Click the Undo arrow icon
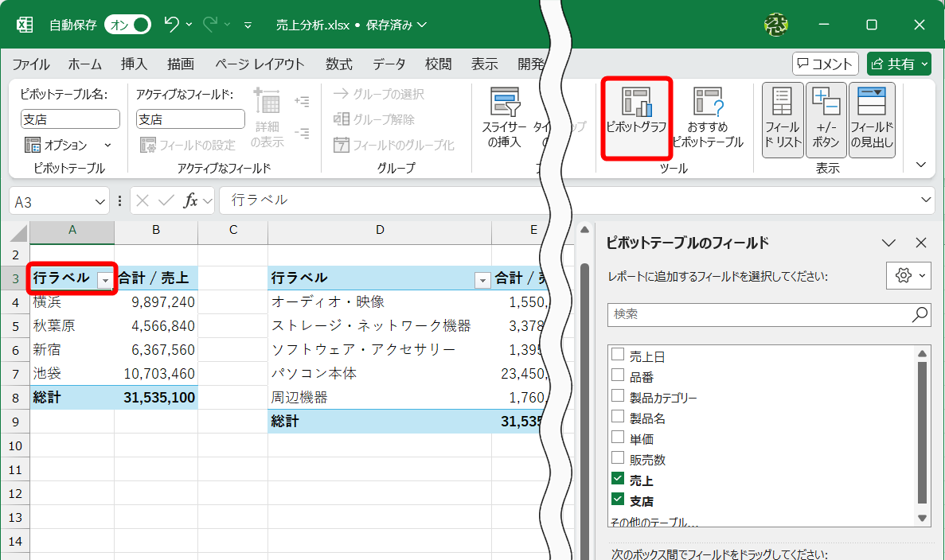Screen dimensions: 945x560 pyautogui.click(x=171, y=24)
